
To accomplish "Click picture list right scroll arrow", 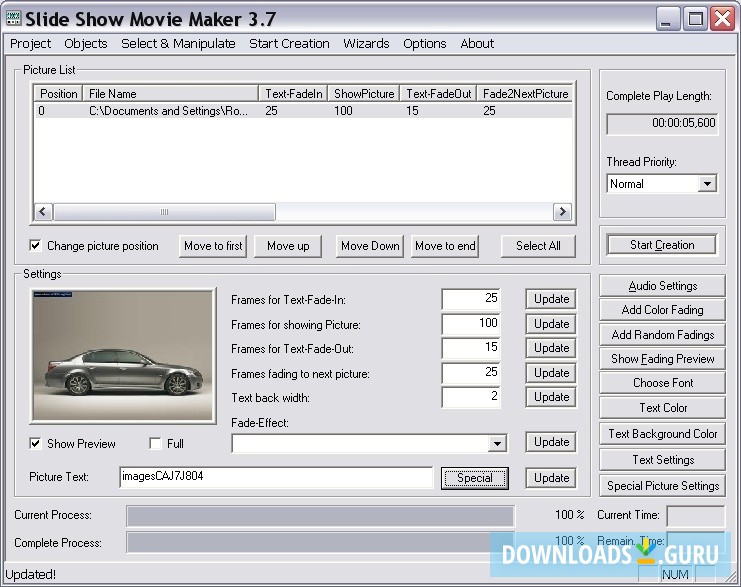I will [x=562, y=212].
